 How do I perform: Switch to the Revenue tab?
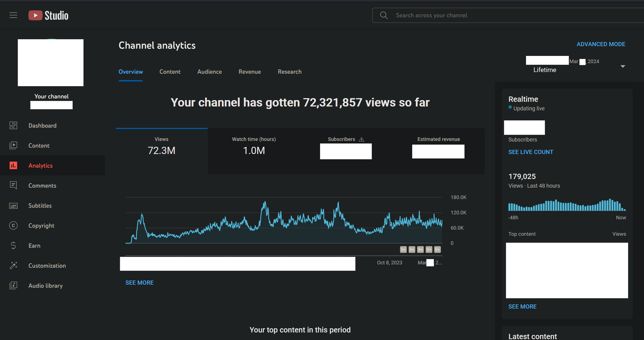click(x=250, y=72)
